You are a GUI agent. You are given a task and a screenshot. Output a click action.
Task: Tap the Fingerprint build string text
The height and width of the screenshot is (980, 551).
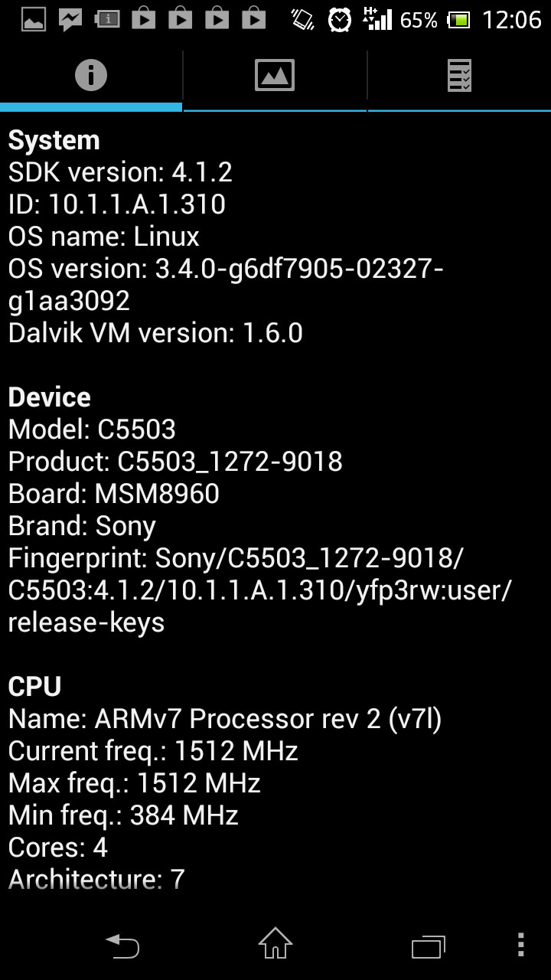pyautogui.click(x=260, y=590)
